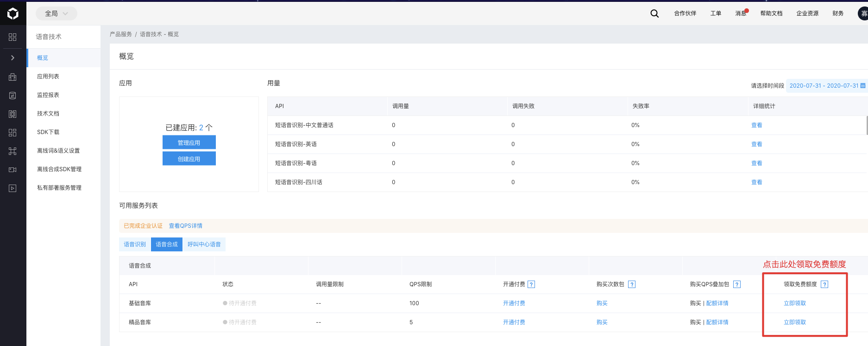This screenshot has width=868, height=346.
Task: Click 立即领取 for 基础音库
Action: click(795, 303)
